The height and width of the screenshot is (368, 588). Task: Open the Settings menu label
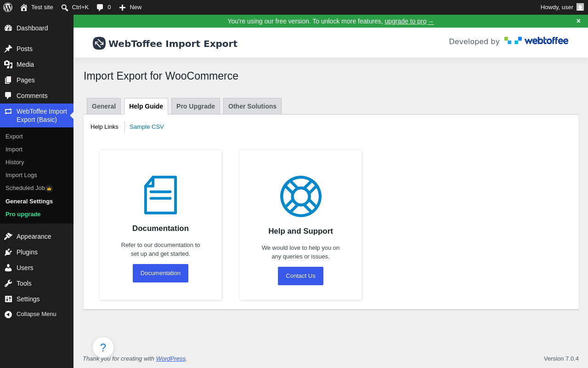pos(28,299)
